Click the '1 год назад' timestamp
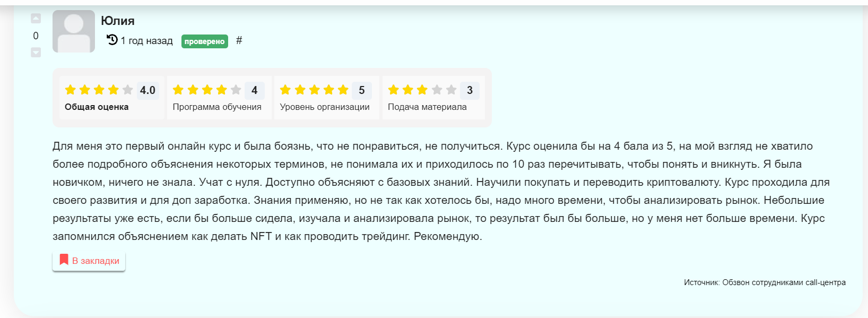This screenshot has width=868, height=318. [x=147, y=41]
